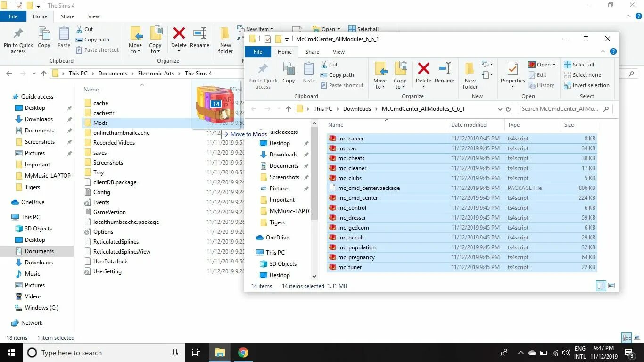Viewport: 644px width, 362px height.
Task: Switch to Share tab in The Sims 4 window
Action: click(x=67, y=16)
